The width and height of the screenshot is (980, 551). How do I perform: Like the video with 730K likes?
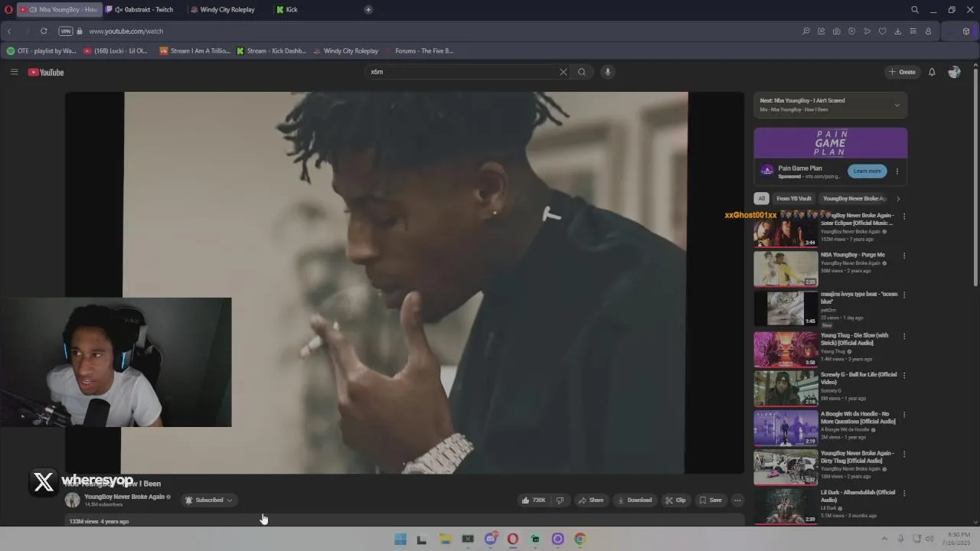pyautogui.click(x=534, y=500)
